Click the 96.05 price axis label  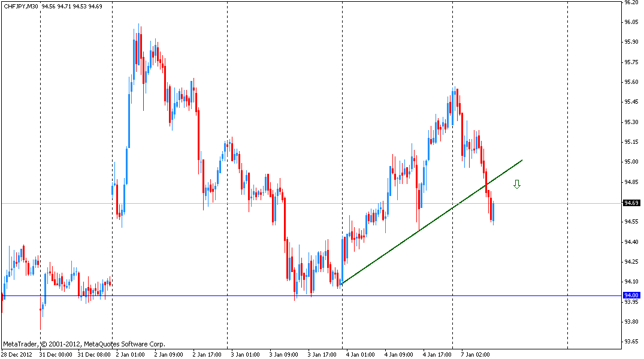(631, 22)
